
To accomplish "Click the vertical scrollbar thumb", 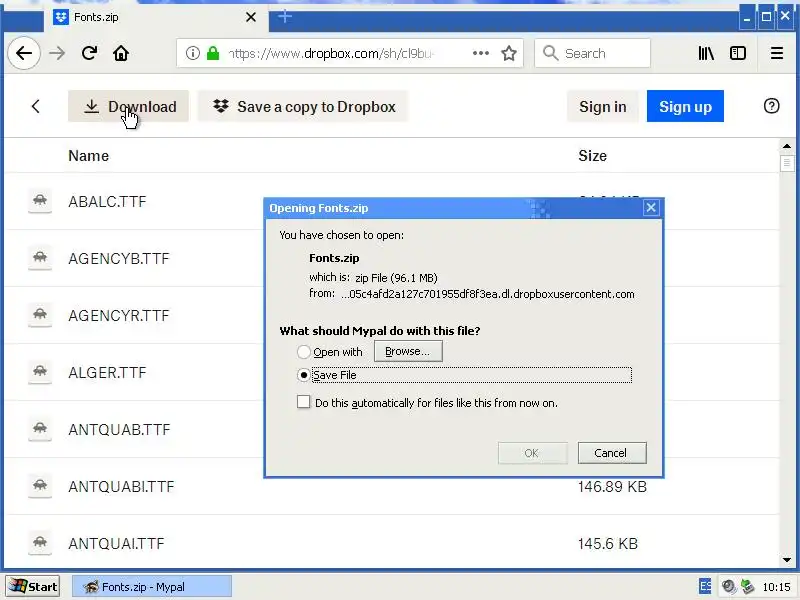I will coord(787,164).
